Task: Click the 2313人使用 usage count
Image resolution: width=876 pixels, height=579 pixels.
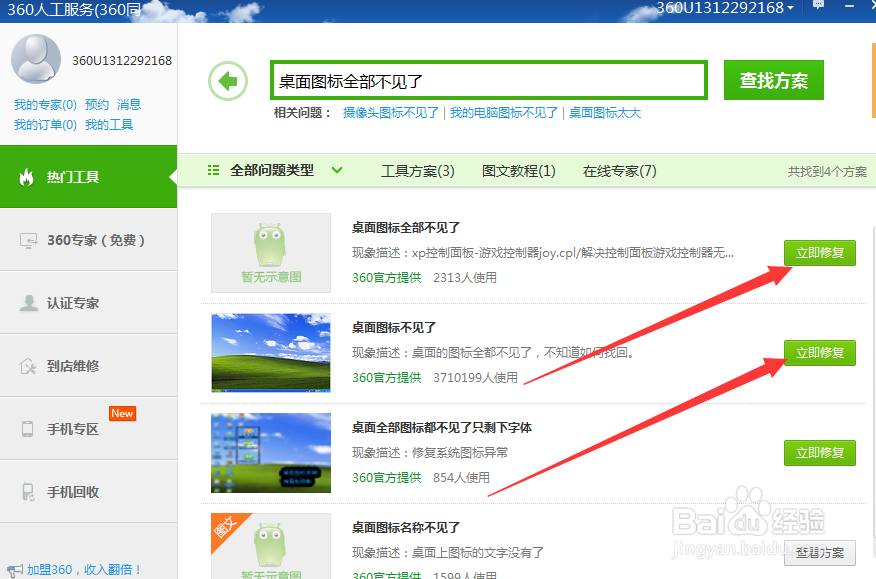Action: [x=465, y=278]
